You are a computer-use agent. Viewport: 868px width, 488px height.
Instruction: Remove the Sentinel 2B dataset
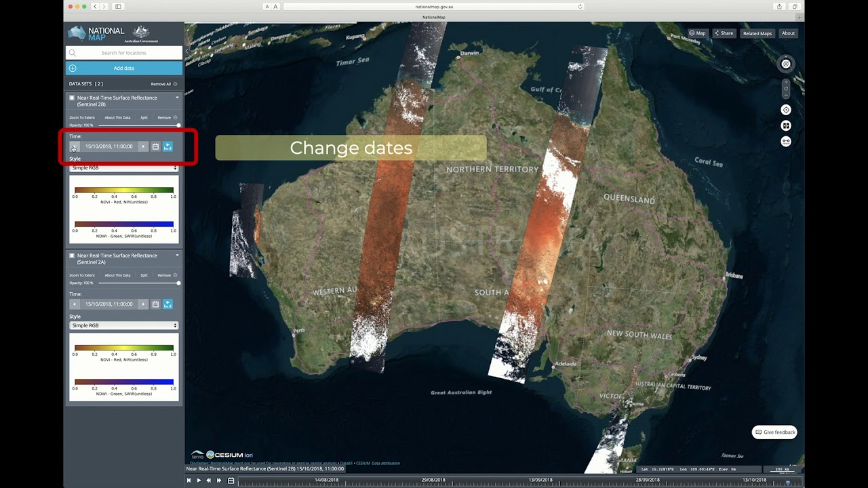pos(167,117)
